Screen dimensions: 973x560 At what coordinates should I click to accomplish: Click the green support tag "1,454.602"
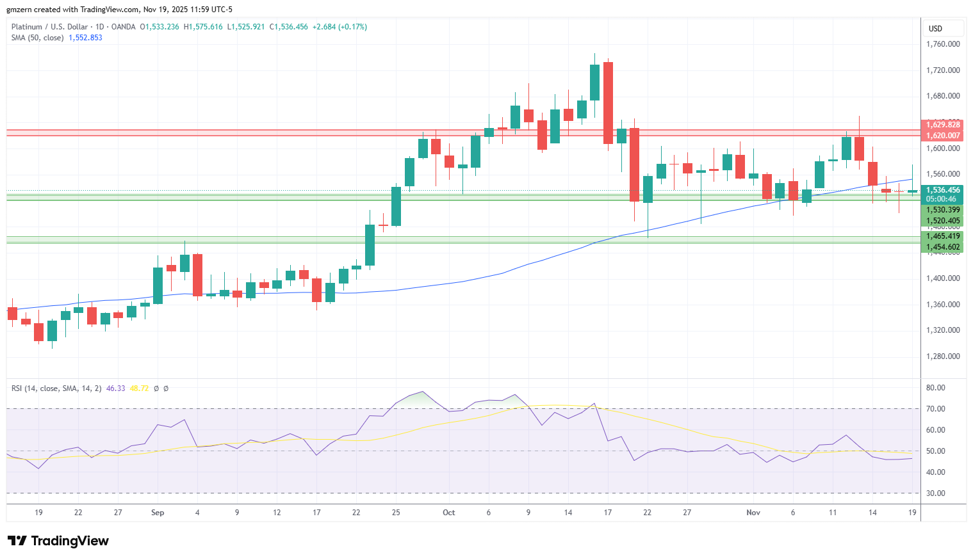[x=943, y=247]
